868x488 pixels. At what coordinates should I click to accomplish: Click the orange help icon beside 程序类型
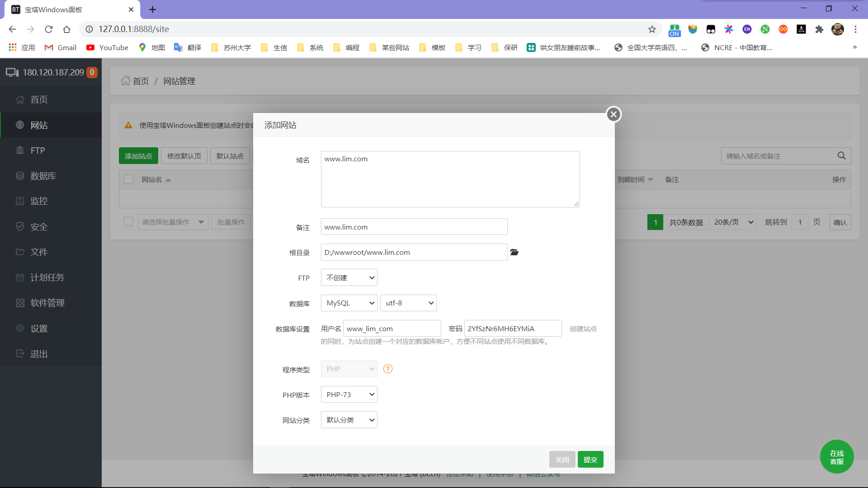388,369
